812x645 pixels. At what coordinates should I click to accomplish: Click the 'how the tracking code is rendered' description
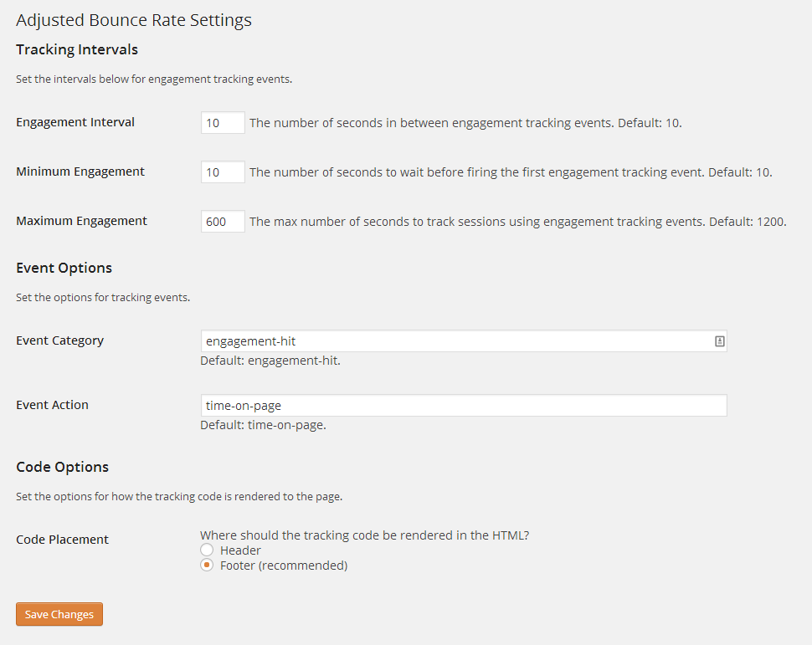[179, 496]
